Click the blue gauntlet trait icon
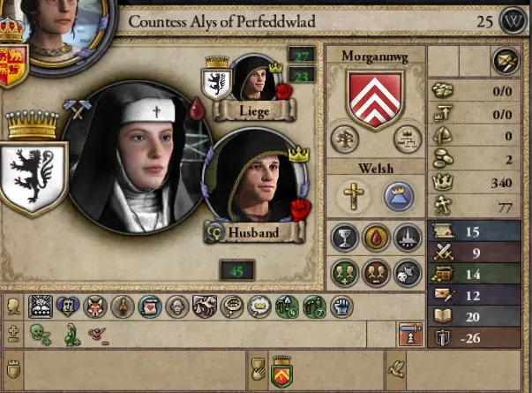This screenshot has width=532, height=393. pyautogui.click(x=341, y=306)
